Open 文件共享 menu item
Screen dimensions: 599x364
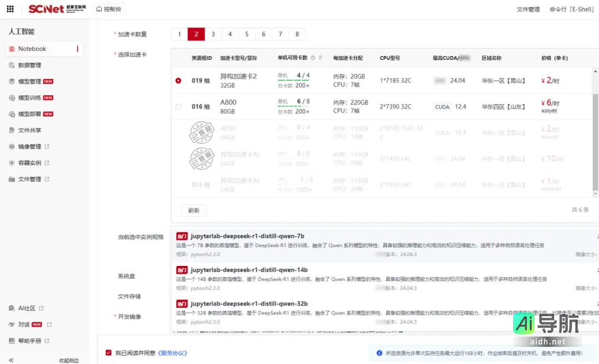30,130
